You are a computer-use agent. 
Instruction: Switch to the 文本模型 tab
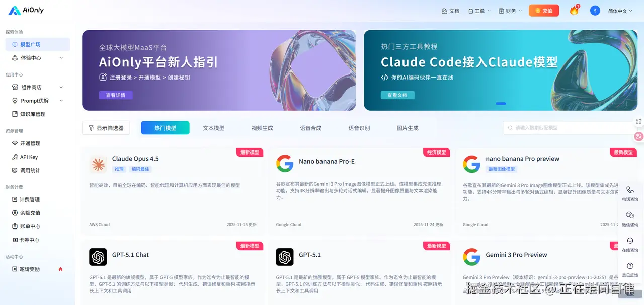click(214, 128)
